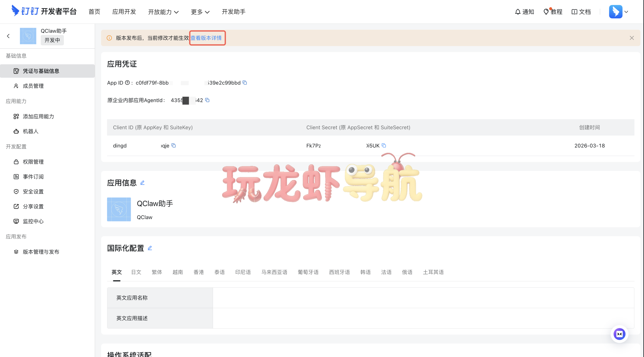
Task: Select the 印尼语 language tab
Action: click(x=243, y=272)
